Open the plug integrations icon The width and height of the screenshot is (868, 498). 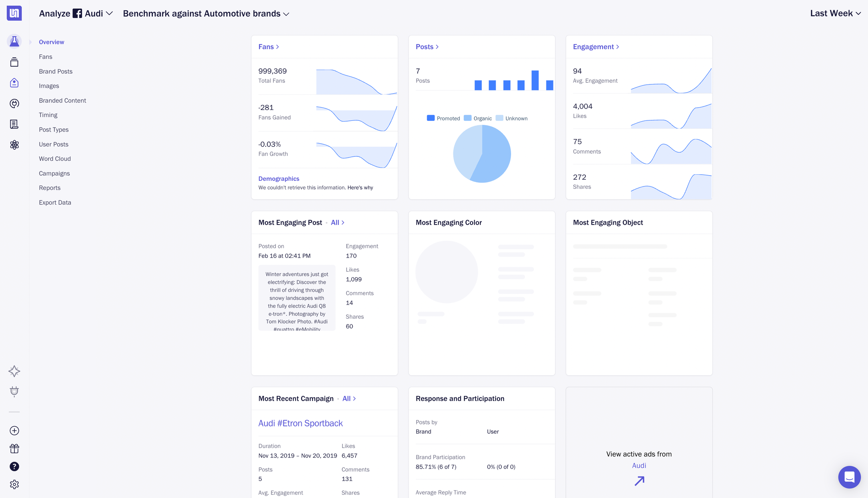tap(14, 391)
